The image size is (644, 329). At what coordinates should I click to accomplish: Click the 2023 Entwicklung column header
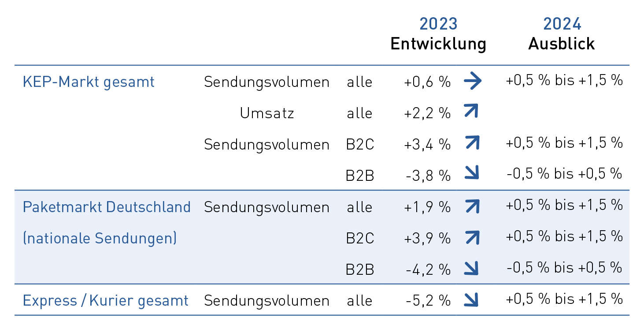pos(438,34)
